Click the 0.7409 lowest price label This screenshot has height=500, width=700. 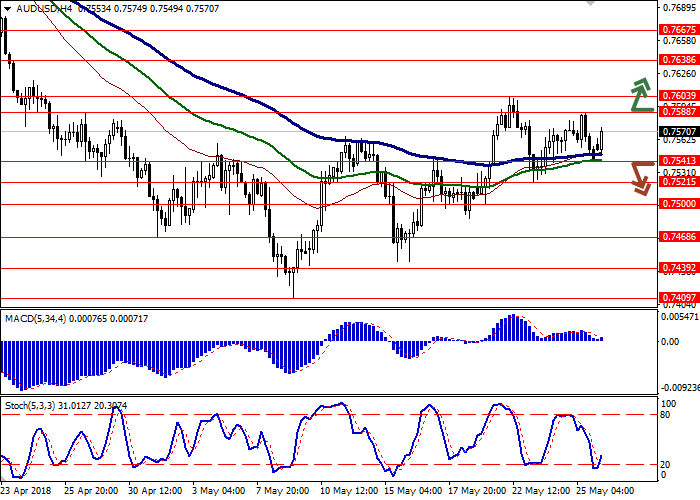[677, 297]
